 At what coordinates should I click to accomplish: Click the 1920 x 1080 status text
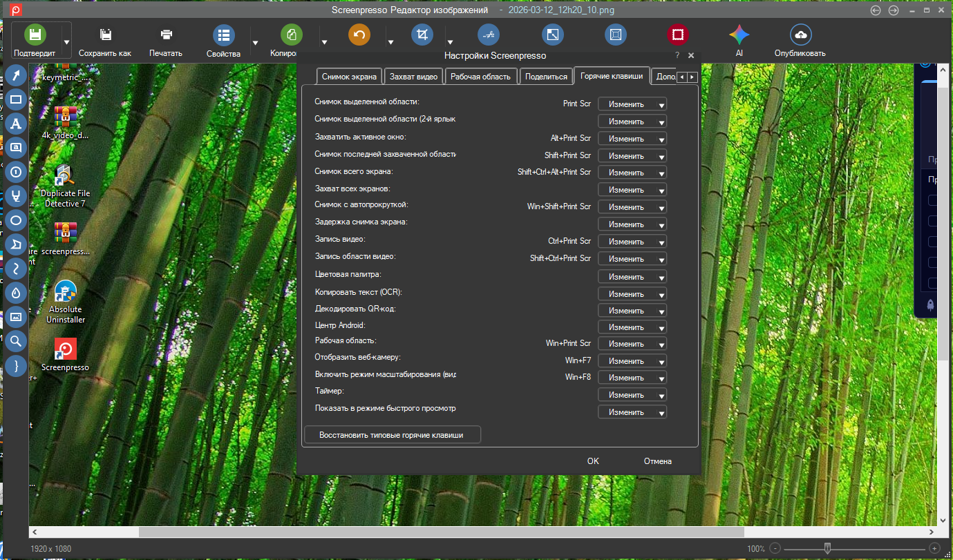(x=50, y=549)
